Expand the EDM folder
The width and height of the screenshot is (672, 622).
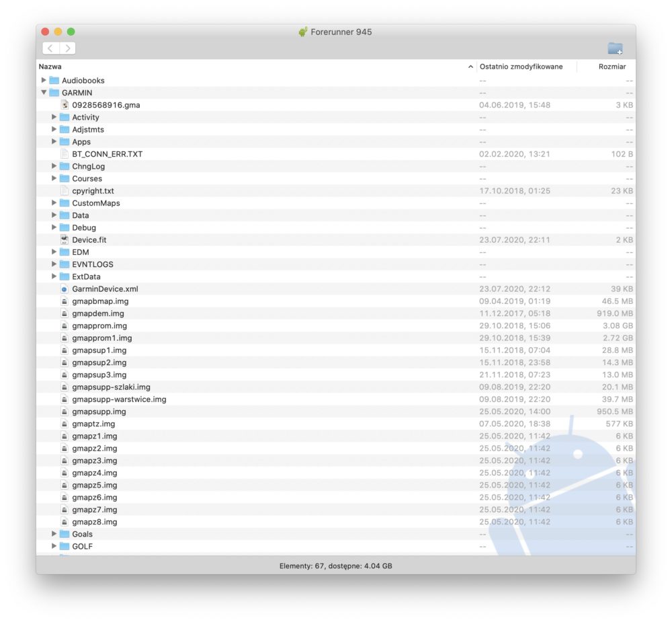[x=54, y=251]
